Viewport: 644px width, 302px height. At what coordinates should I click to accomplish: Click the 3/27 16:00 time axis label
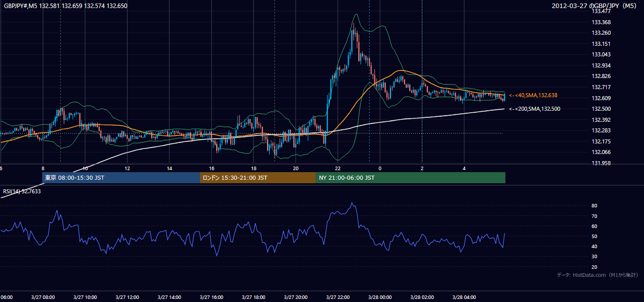212,297
